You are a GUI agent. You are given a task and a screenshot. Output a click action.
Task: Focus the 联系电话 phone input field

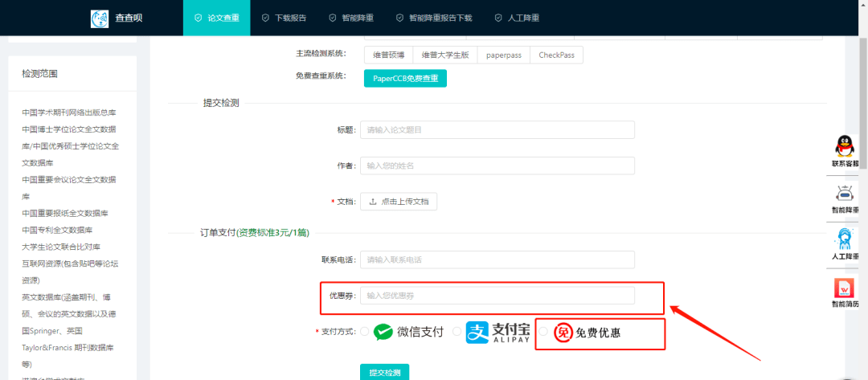pos(497,260)
